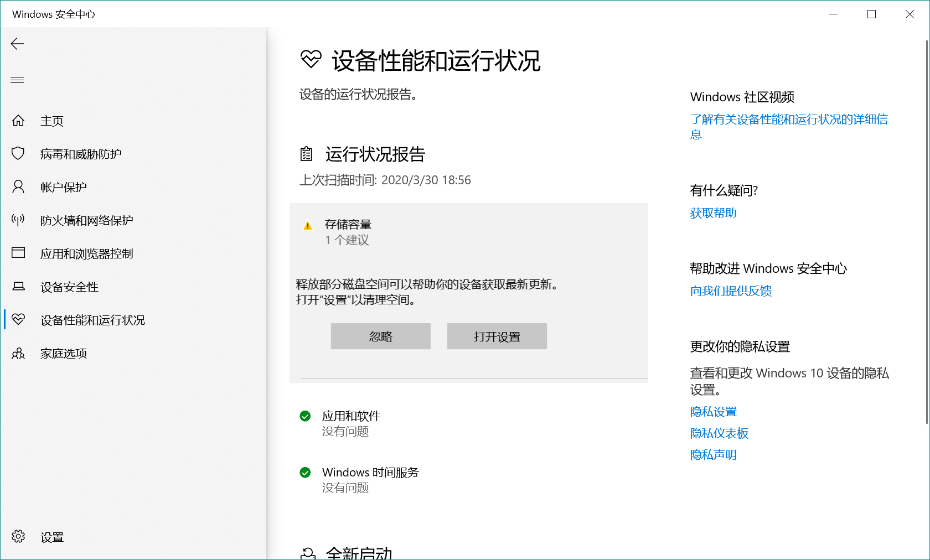
Task: Click the home icon beside 主页
Action: click(x=18, y=121)
